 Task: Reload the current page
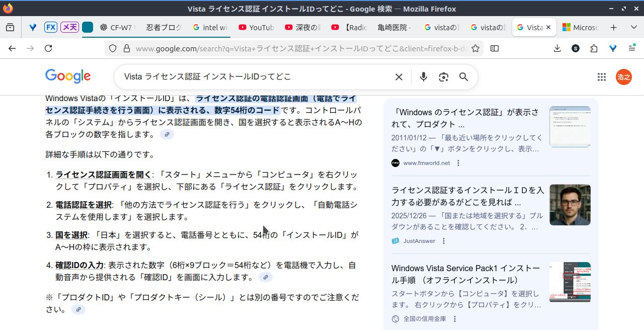(48, 48)
